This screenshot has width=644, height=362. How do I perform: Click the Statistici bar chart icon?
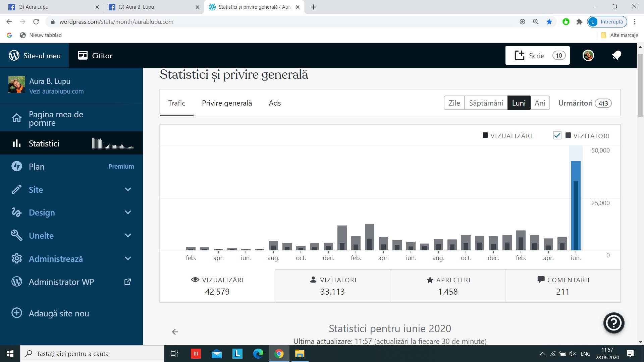click(16, 143)
